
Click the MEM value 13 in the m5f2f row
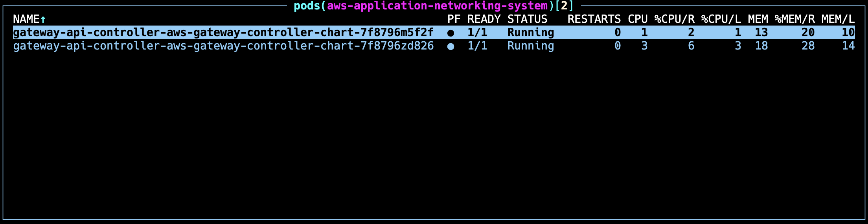pos(761,32)
